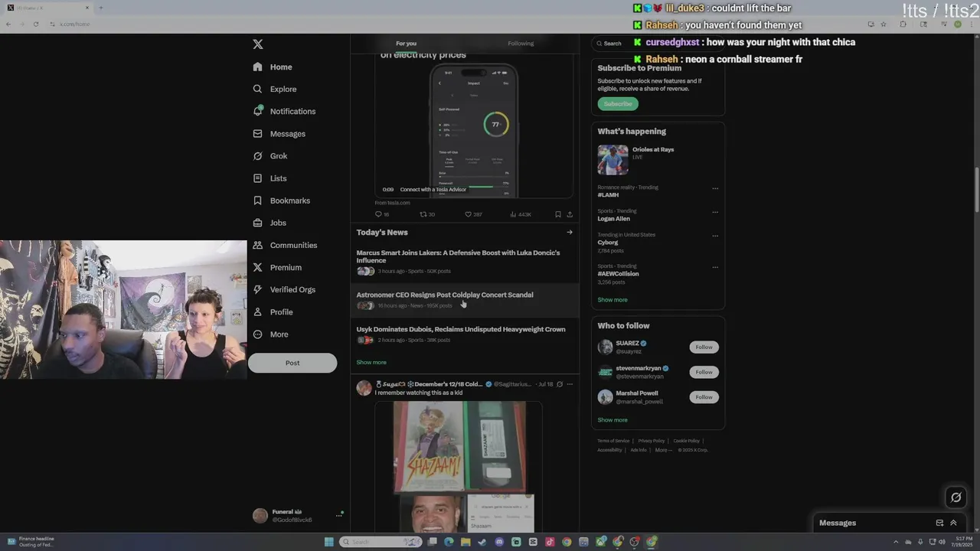980x551 pixels.
Task: Expand the More menu in the sidebar
Action: pyautogui.click(x=270, y=334)
